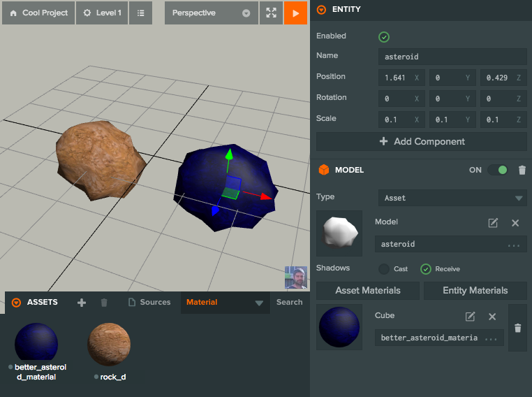Click the blue Z-axis gizmo arrow
The height and width of the screenshot is (397, 532).
pos(215,211)
